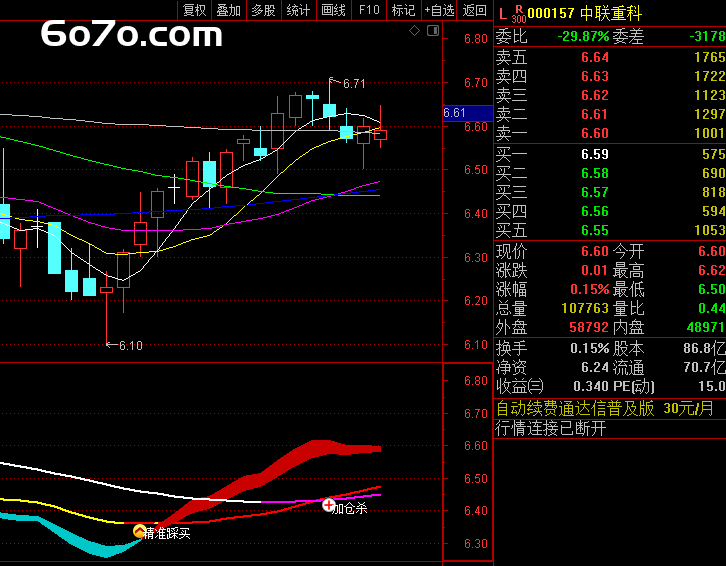Click 行情连接已断开 status message
The width and height of the screenshot is (726, 566).
click(551, 428)
